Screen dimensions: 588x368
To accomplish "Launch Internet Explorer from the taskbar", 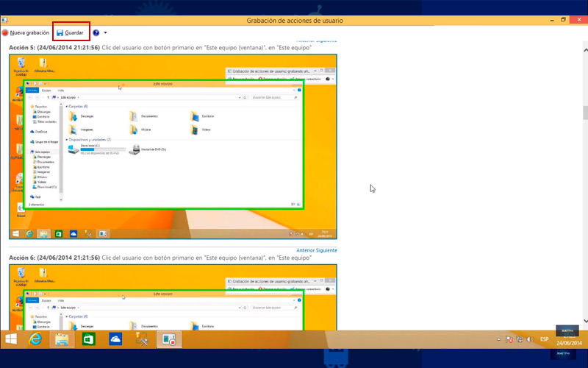I will pos(35,339).
